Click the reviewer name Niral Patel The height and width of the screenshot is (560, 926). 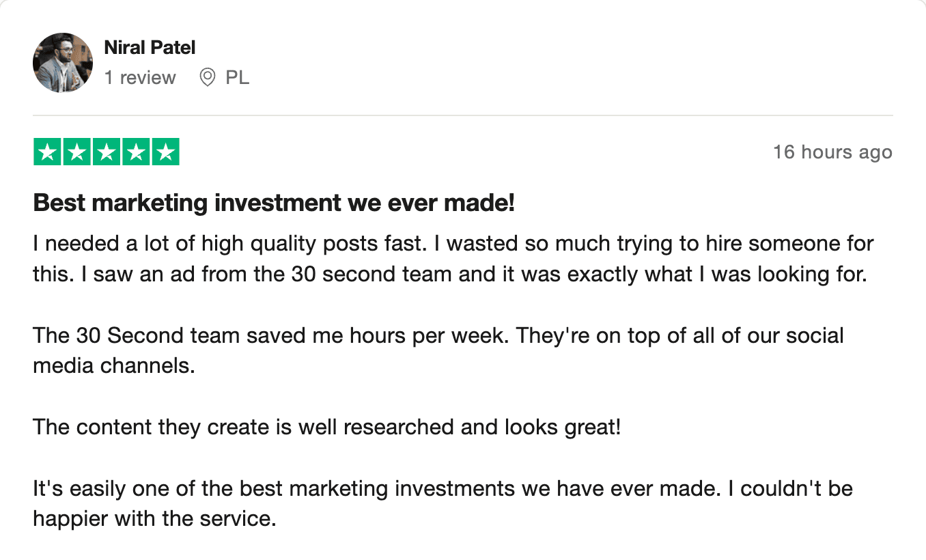pyautogui.click(x=150, y=48)
